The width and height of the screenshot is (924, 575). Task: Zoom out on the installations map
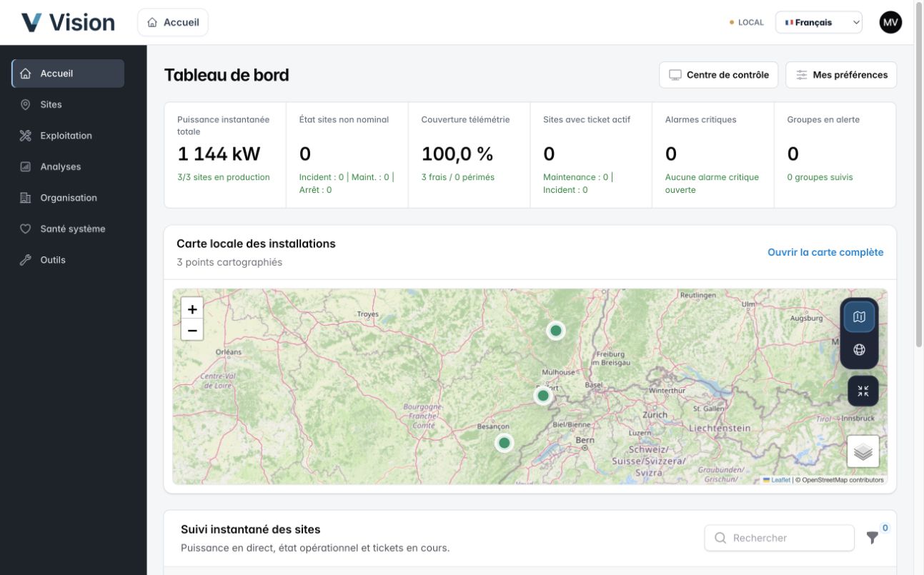click(192, 330)
